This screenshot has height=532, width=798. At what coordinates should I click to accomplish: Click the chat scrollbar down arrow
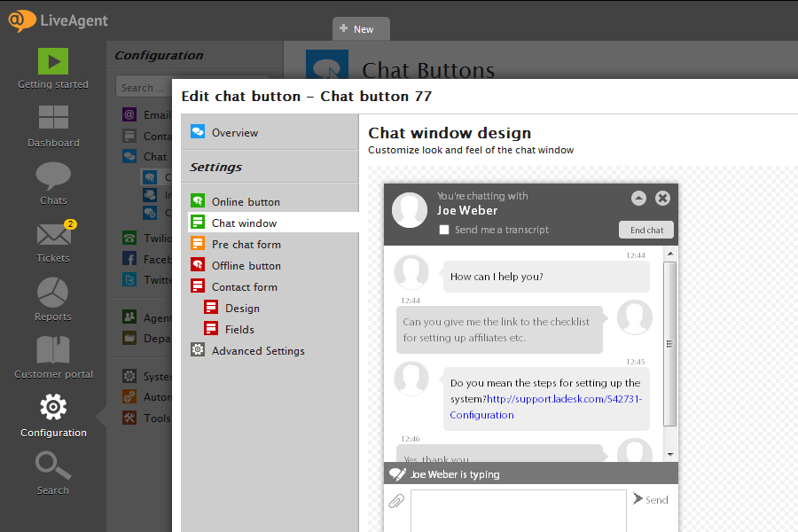670,454
